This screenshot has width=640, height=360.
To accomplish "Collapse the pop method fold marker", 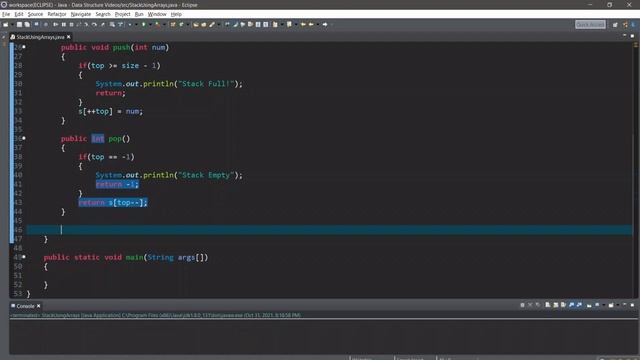I will pyautogui.click(x=24, y=139).
